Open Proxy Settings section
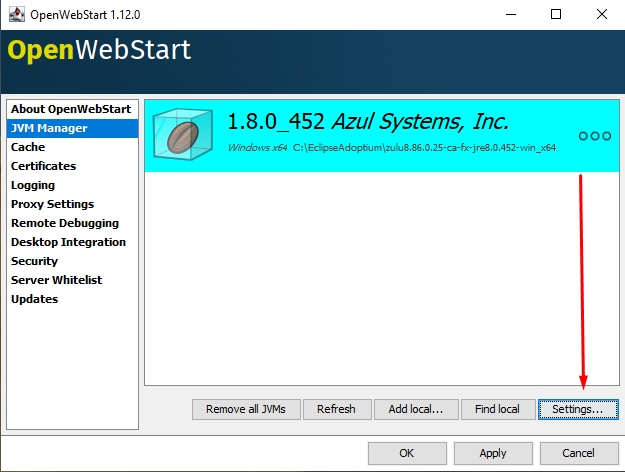 [52, 204]
